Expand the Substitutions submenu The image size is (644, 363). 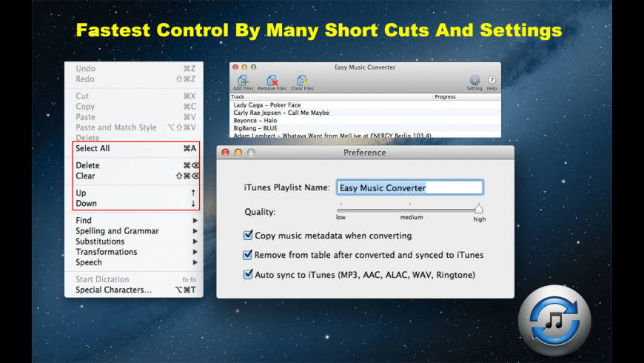click(x=134, y=242)
